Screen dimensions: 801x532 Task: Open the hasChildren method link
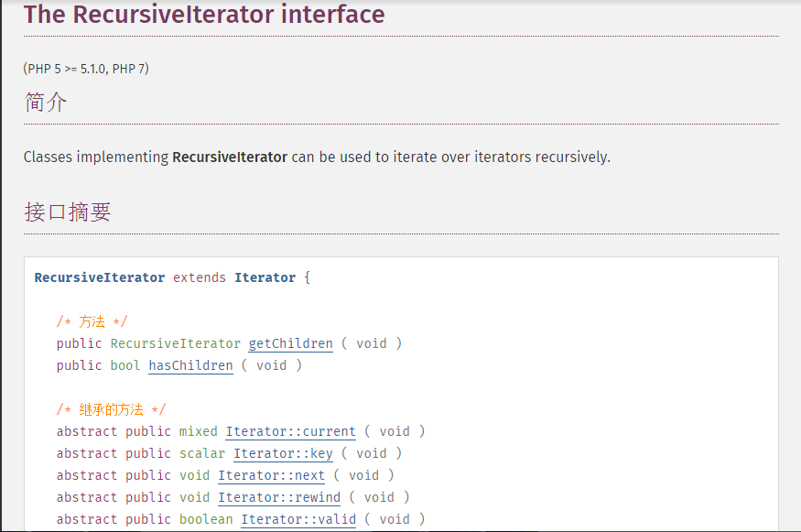coord(190,365)
